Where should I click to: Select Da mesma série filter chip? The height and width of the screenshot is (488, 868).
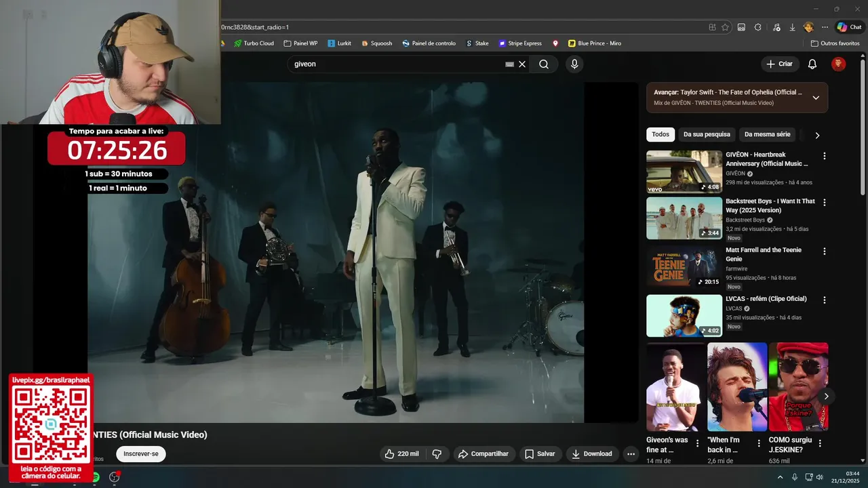(x=768, y=134)
